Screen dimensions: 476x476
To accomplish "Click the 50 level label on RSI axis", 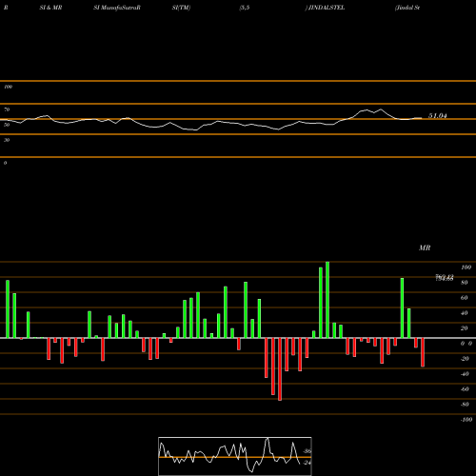I will pyautogui.click(x=7, y=125).
